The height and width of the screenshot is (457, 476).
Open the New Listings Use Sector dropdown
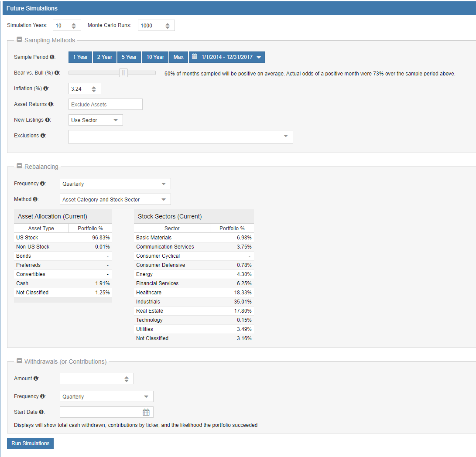tap(96, 120)
